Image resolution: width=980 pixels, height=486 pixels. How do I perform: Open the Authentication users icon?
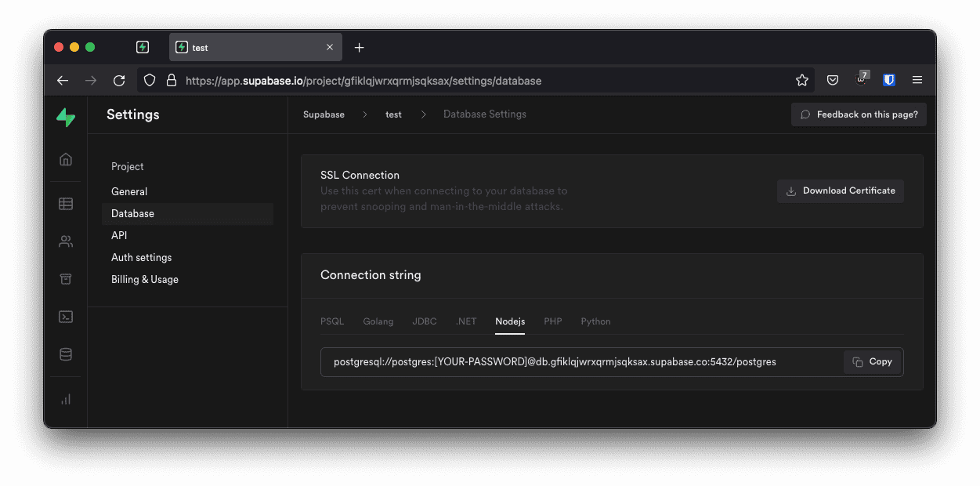click(66, 241)
